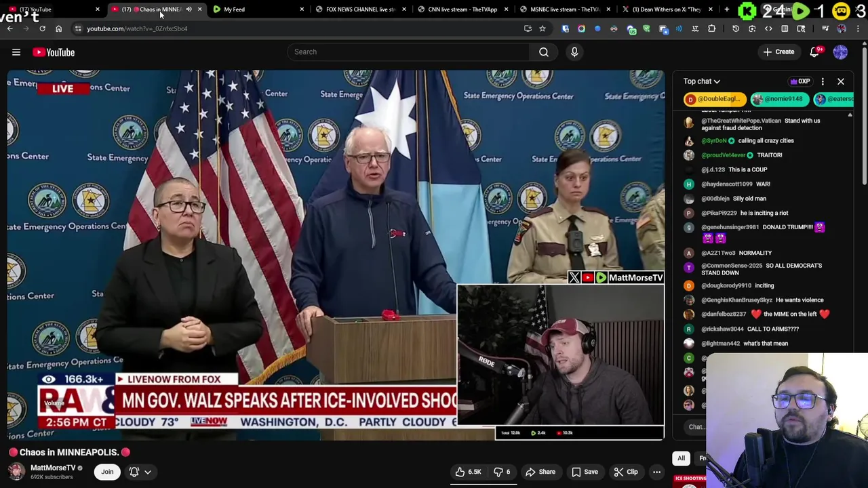
Task: Open the browser three-dot menu
Action: 858,28
